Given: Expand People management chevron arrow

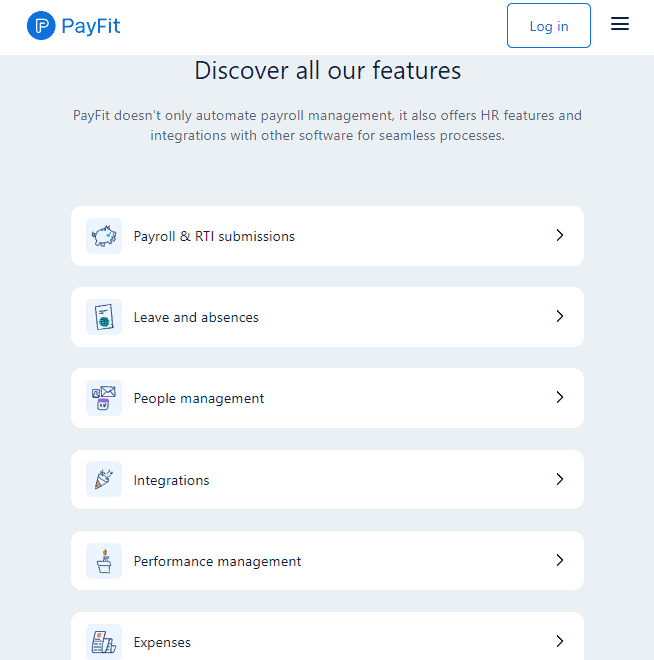Looking at the screenshot, I should click(x=559, y=397).
